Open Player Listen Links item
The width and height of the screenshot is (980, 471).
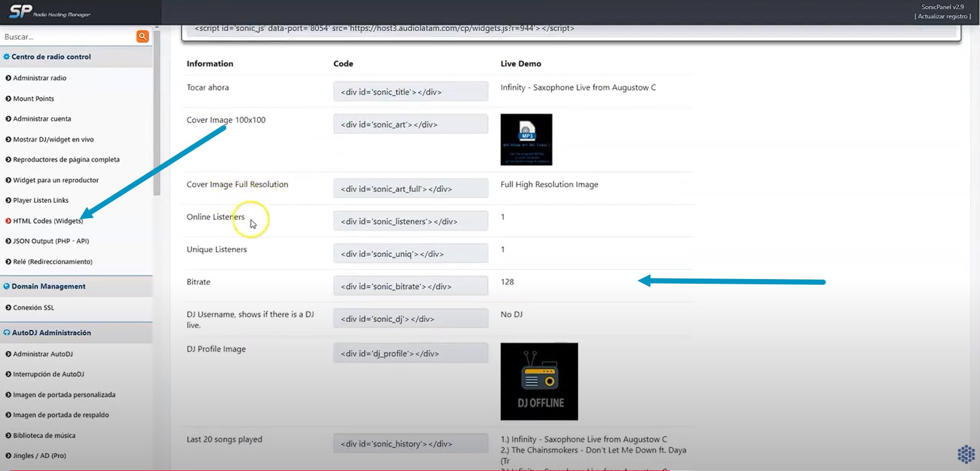click(x=41, y=200)
